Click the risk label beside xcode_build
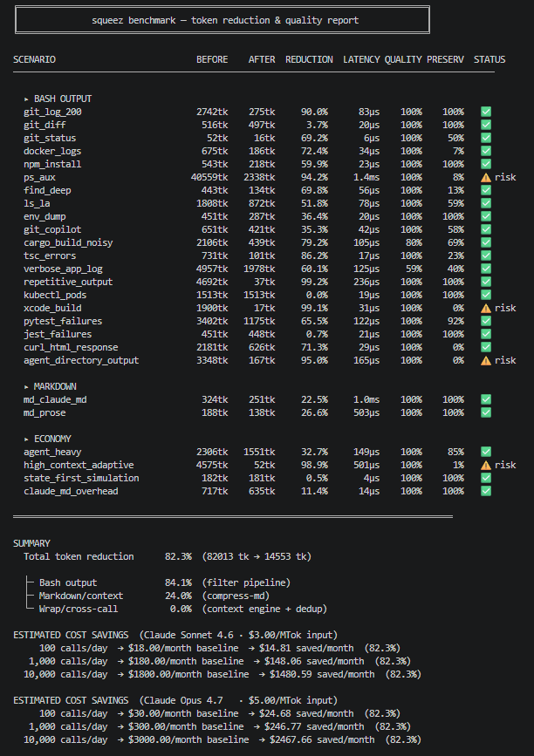This screenshot has height=756, width=534. pos(505,308)
